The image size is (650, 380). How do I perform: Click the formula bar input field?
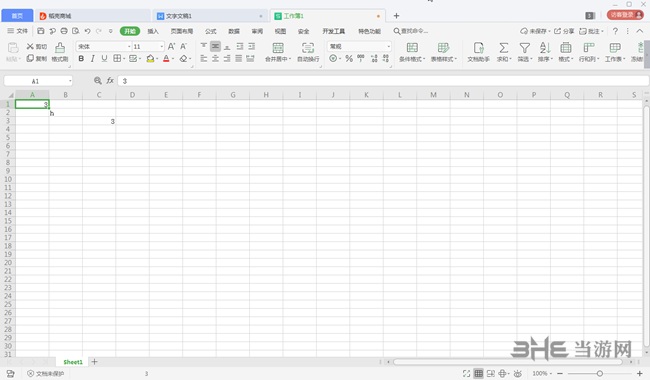383,81
